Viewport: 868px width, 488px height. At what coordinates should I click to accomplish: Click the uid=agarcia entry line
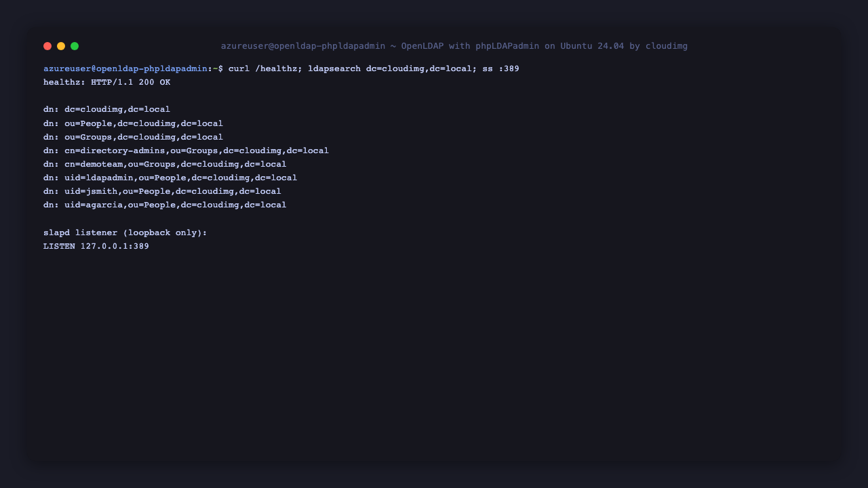[x=165, y=205]
